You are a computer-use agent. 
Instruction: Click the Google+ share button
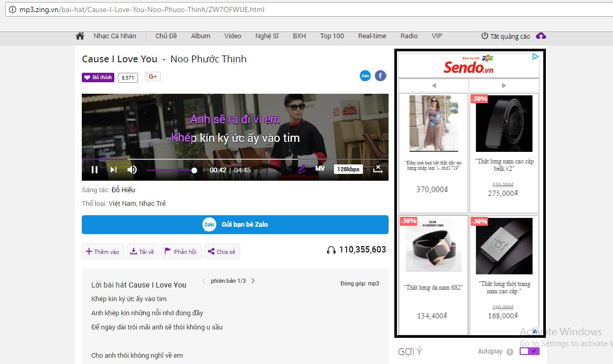(x=153, y=76)
